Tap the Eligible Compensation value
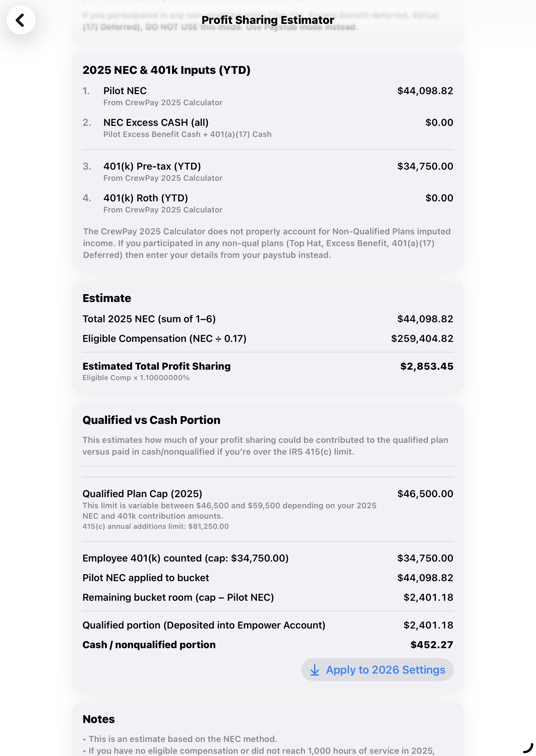 (x=422, y=338)
